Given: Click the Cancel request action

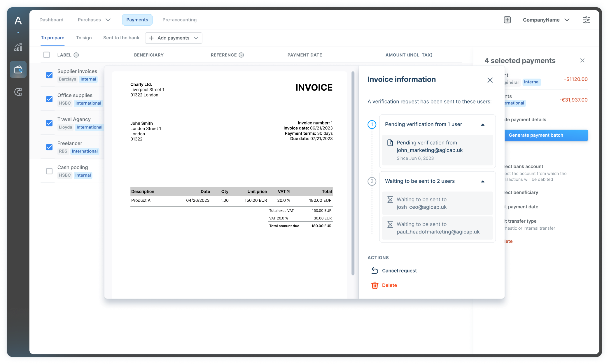Looking at the screenshot, I should [x=399, y=270].
